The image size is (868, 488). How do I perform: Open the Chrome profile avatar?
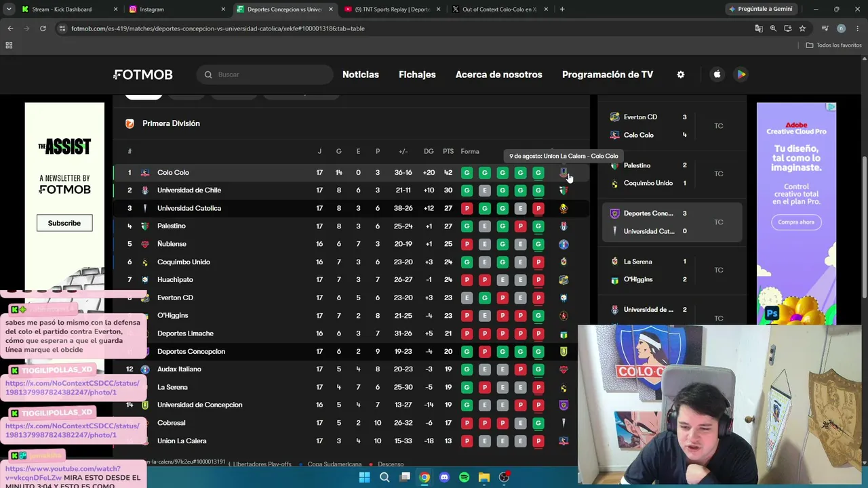(x=841, y=28)
